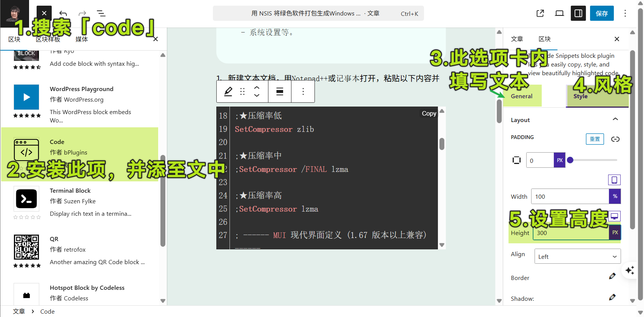The image size is (644, 317).
Task: Change the padding PX unit
Action: point(559,160)
